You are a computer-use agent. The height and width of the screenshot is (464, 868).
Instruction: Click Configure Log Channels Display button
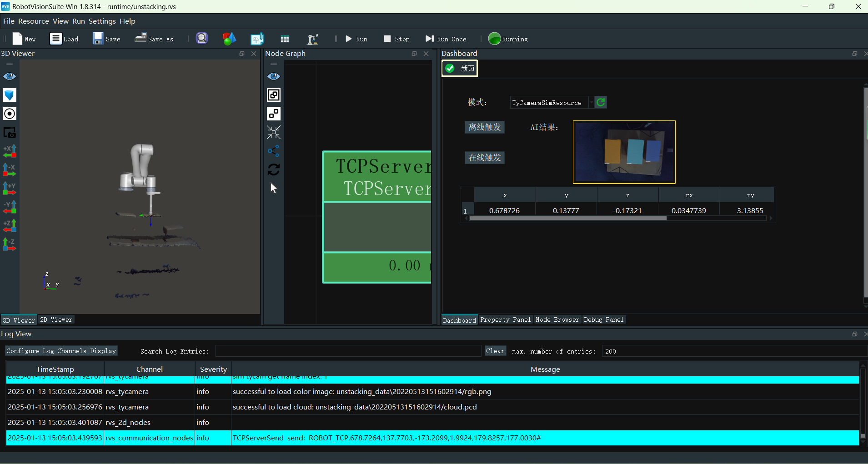[61, 351]
